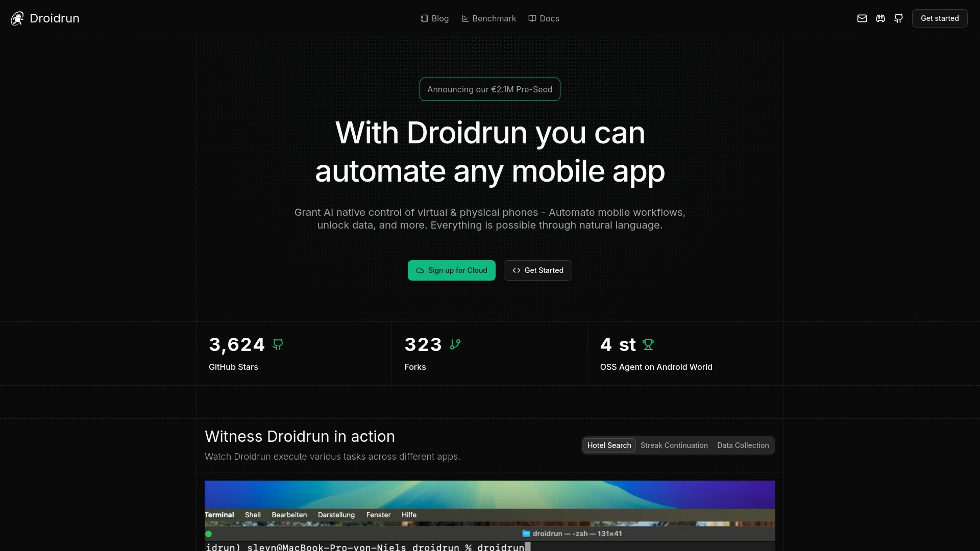
Task: Click the notebook icon beside Blog
Action: (x=425, y=18)
